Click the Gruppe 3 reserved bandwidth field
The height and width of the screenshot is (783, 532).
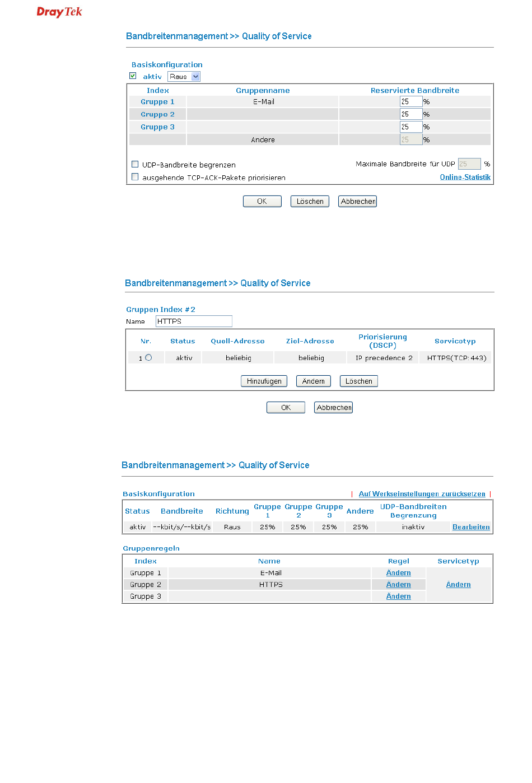click(410, 127)
